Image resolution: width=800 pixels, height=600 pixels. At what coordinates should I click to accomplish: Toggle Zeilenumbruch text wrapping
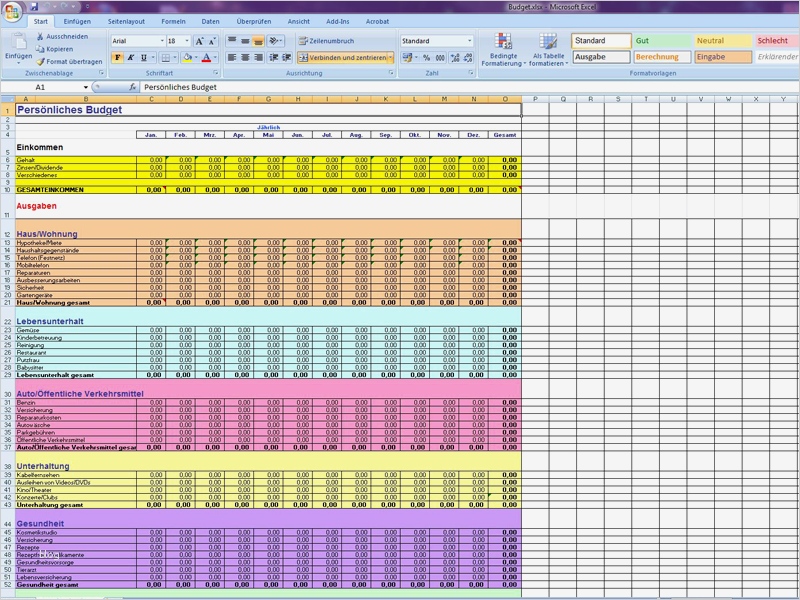coord(327,41)
